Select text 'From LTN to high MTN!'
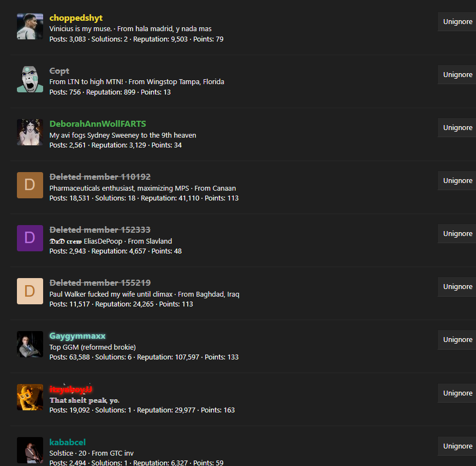476x466 pixels. [86, 82]
